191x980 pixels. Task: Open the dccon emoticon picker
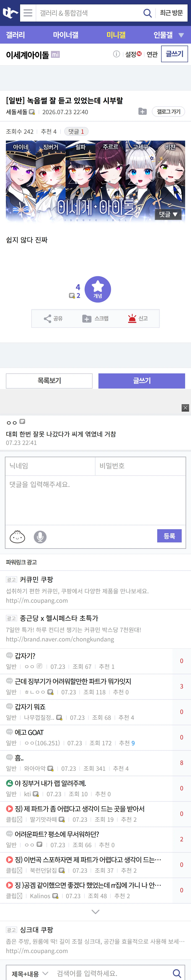tap(17, 536)
